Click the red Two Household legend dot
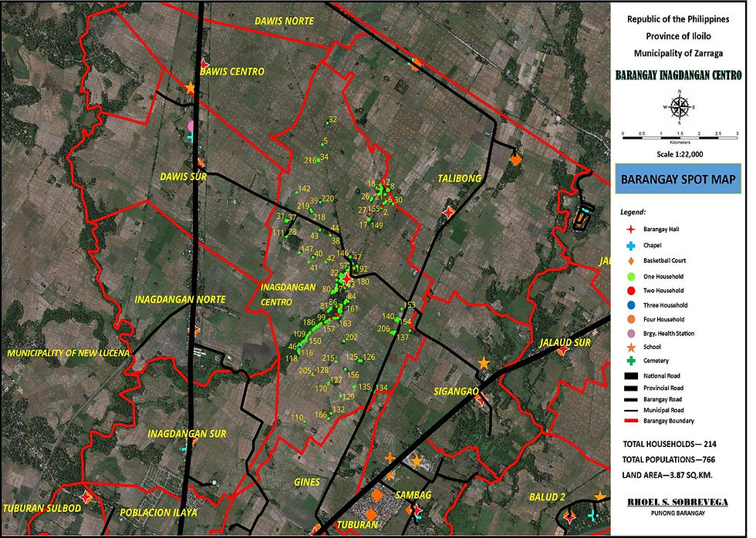The image size is (756, 538). pyautogui.click(x=631, y=291)
